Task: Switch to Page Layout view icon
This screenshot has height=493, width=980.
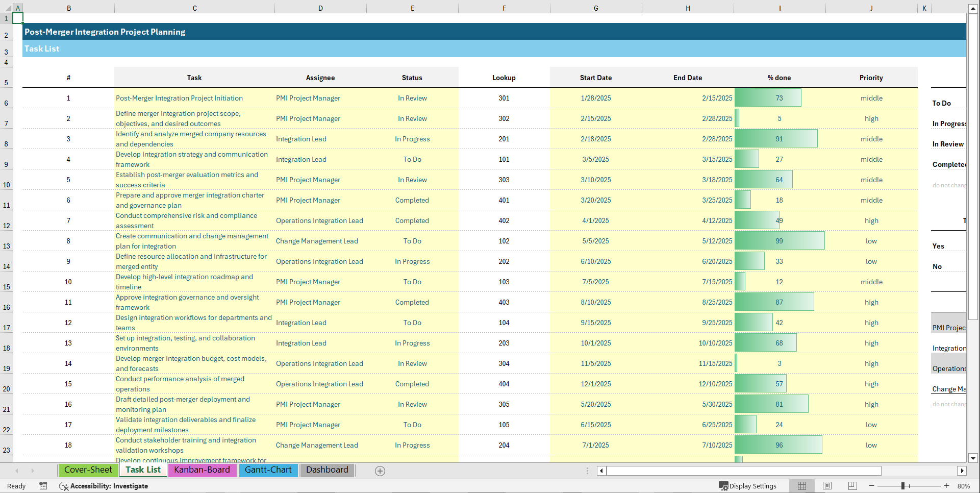Action: [827, 486]
